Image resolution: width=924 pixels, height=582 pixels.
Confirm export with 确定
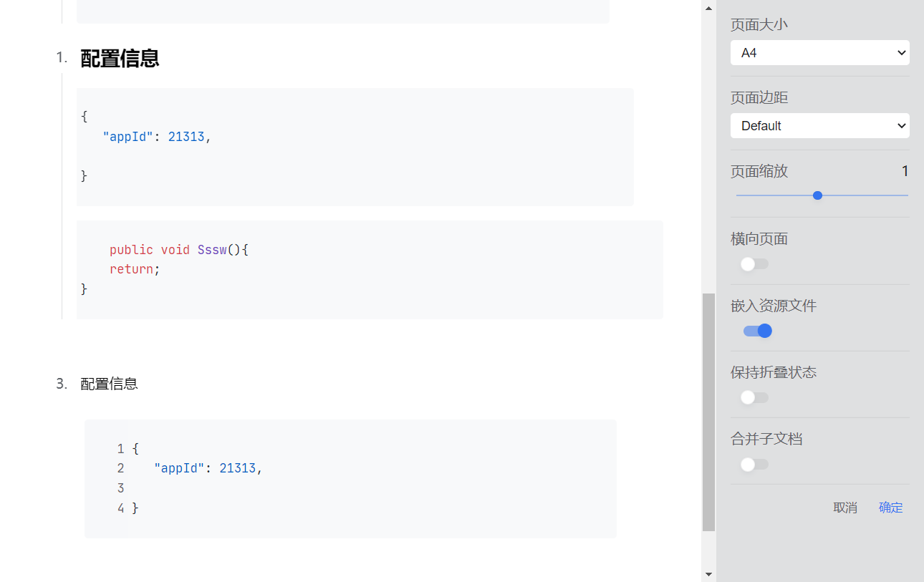[x=890, y=508]
